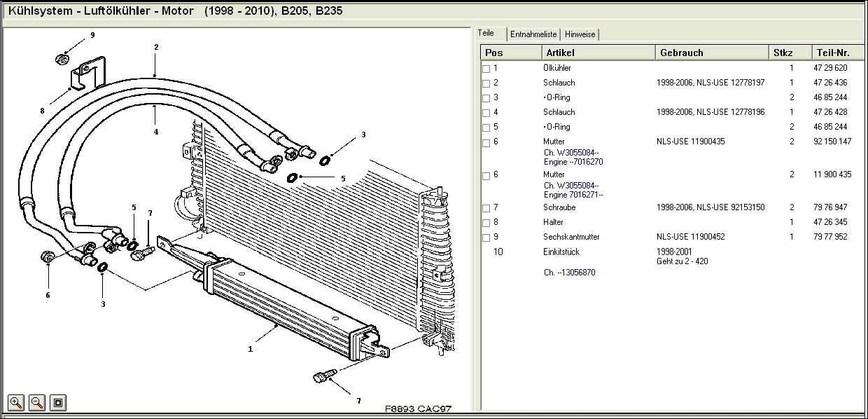The width and height of the screenshot is (868, 419).
Task: Click callout number 8 in diagram
Action: click(x=42, y=111)
